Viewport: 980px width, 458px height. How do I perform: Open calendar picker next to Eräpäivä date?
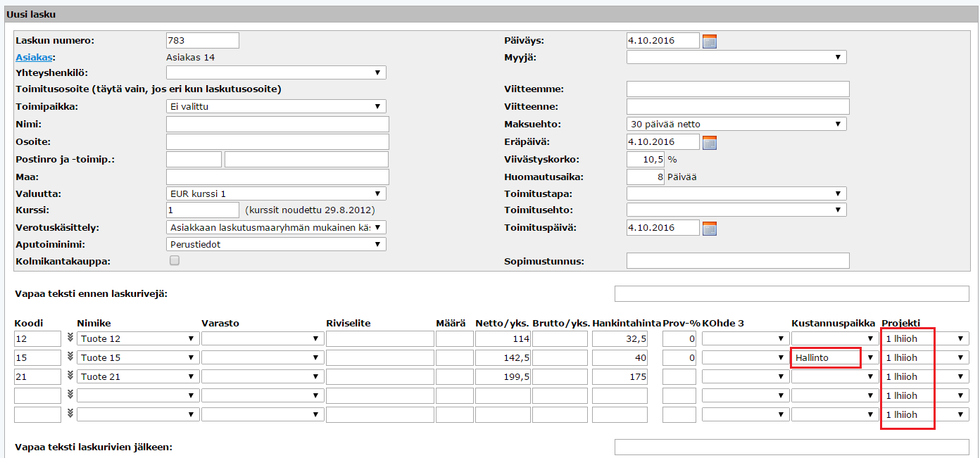point(710,143)
